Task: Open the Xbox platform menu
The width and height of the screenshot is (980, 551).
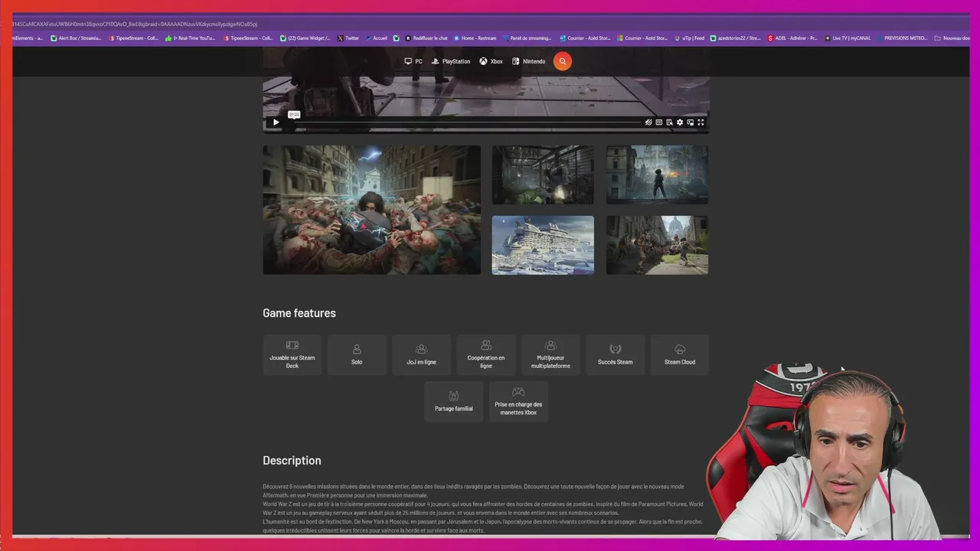Action: tap(491, 61)
